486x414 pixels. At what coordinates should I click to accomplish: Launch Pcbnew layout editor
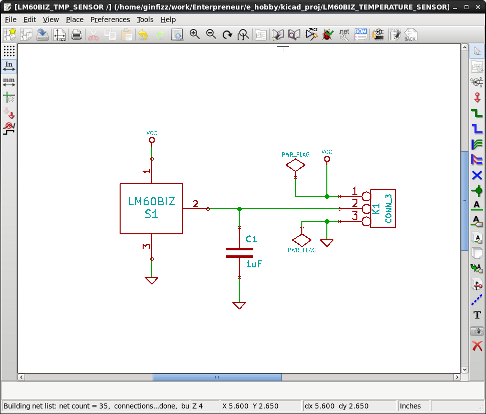pyautogui.click(x=395, y=34)
